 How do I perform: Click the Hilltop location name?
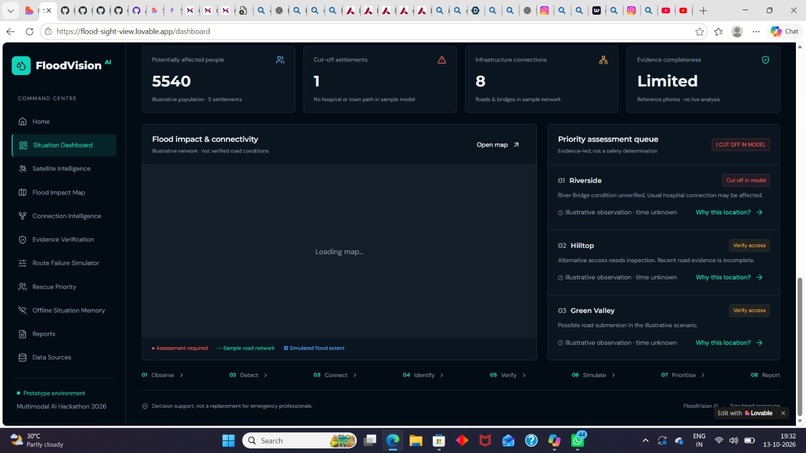pos(582,246)
